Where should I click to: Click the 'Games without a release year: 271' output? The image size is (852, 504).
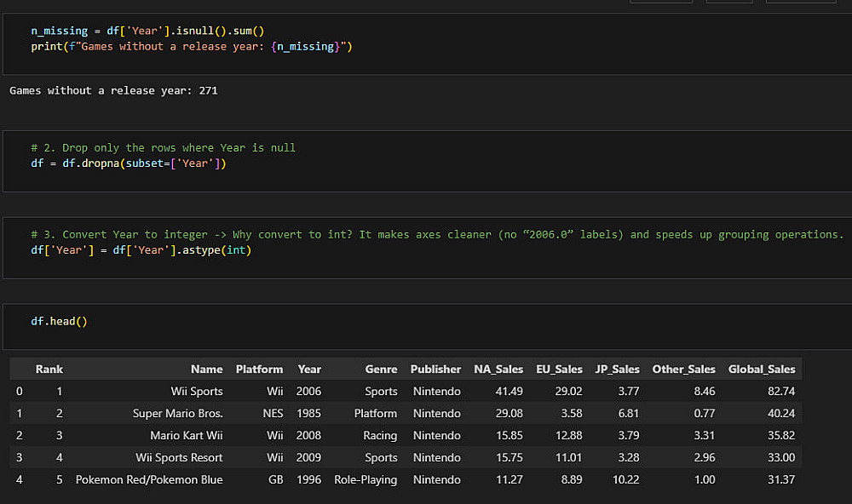tap(113, 90)
